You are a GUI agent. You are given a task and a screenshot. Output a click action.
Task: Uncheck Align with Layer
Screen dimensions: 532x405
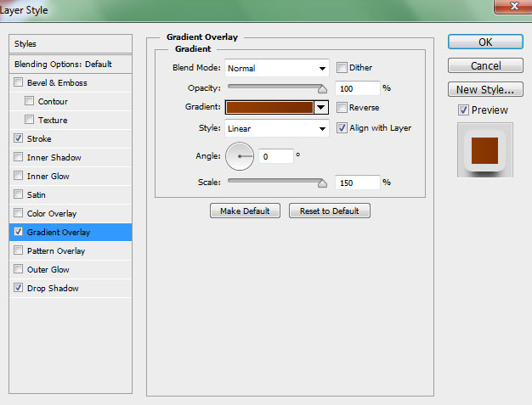342,127
